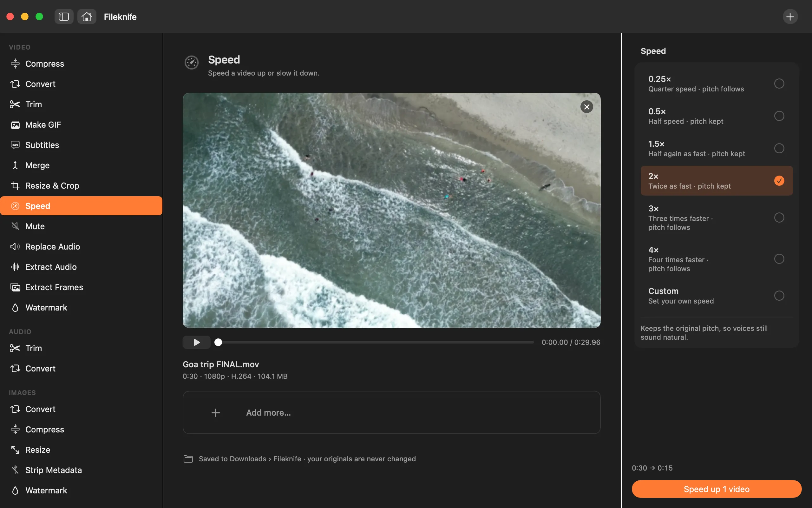Select the 0.5× half speed option
Image resolution: width=812 pixels, height=508 pixels.
point(717,116)
